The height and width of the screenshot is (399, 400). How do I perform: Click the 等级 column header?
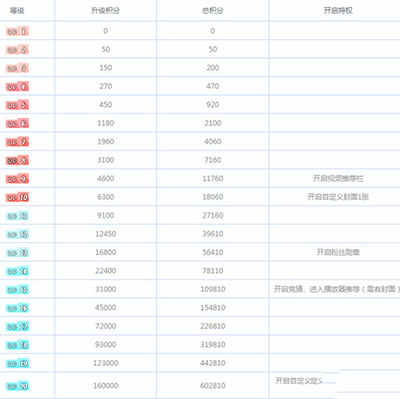pyautogui.click(x=17, y=11)
